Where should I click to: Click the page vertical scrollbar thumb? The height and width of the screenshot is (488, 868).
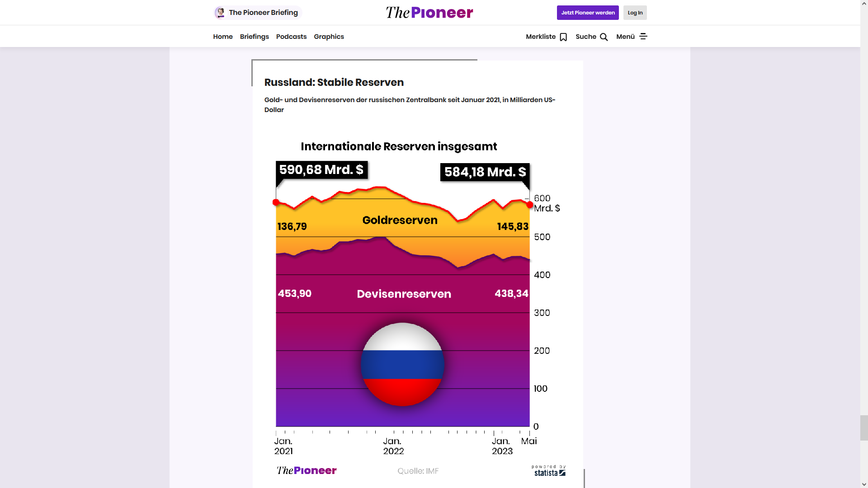point(864,427)
